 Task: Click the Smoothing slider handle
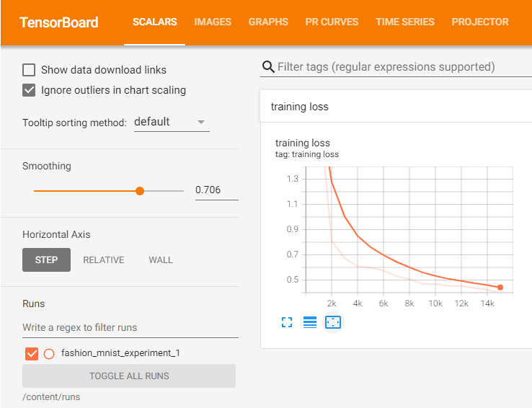[x=140, y=191]
